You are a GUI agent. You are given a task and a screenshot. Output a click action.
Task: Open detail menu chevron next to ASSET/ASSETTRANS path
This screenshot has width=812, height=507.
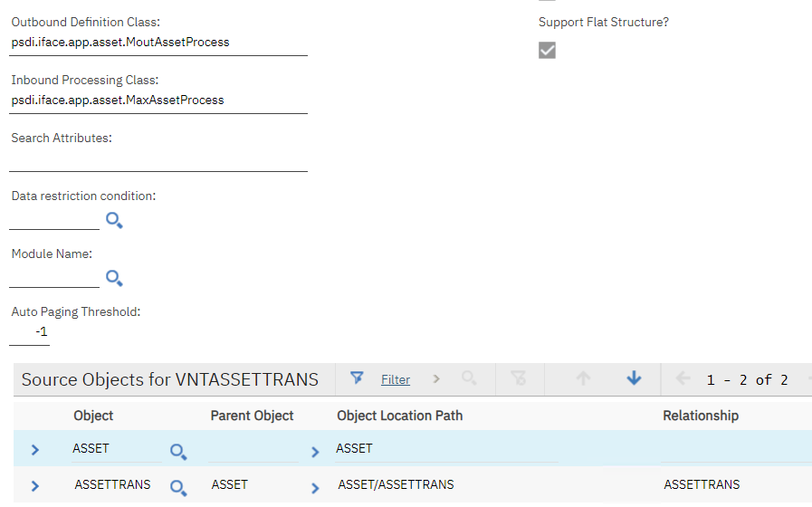tap(315, 488)
